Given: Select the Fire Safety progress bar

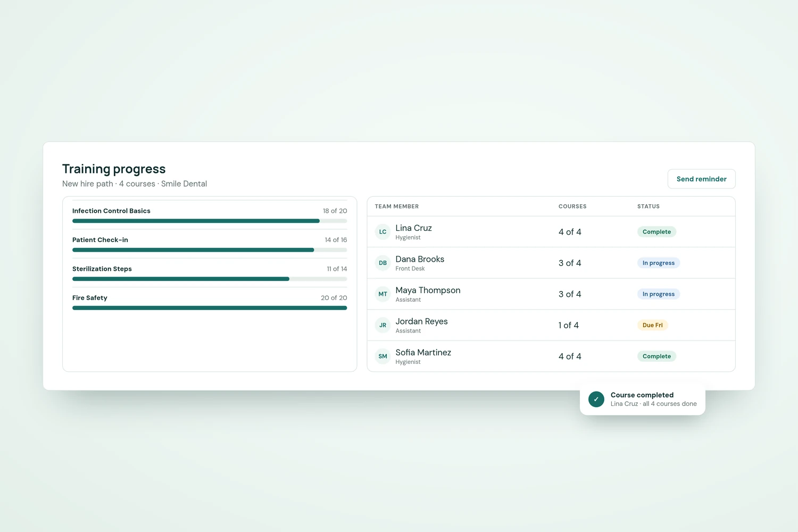Looking at the screenshot, I should (210, 307).
